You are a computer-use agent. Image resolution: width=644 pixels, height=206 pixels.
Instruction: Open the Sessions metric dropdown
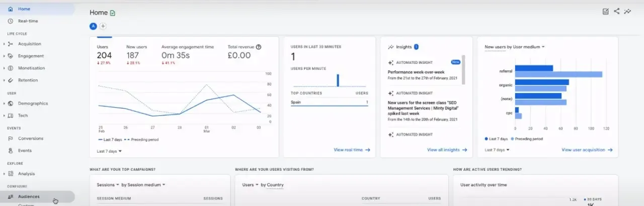point(108,185)
